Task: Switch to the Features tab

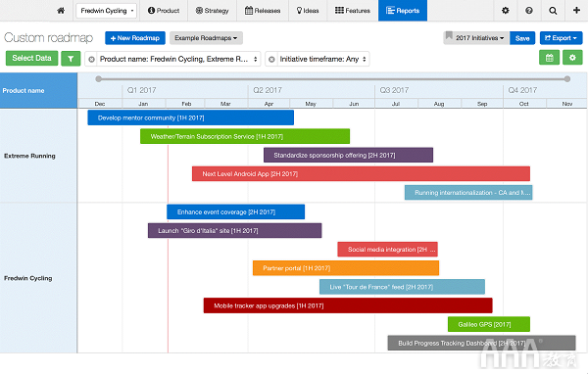Action: (x=353, y=11)
